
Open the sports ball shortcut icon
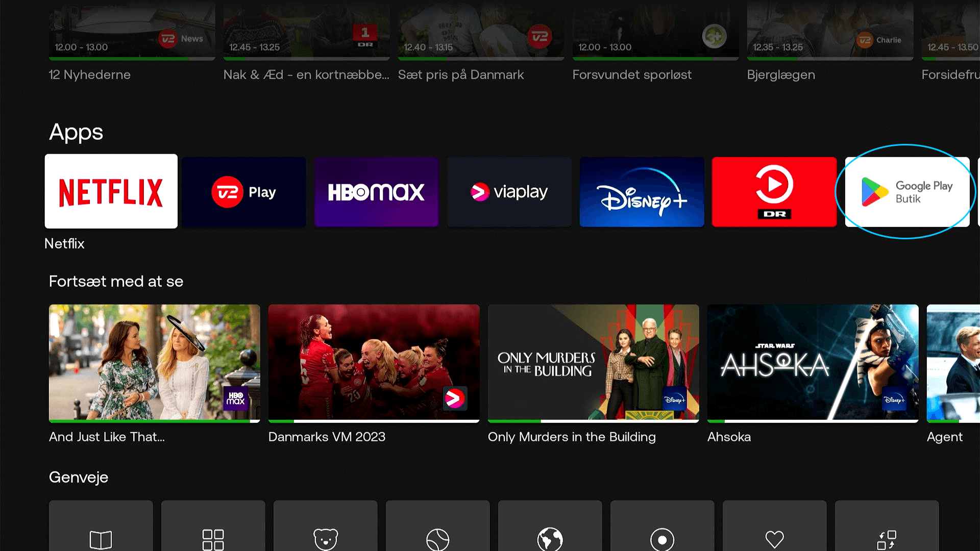click(437, 538)
